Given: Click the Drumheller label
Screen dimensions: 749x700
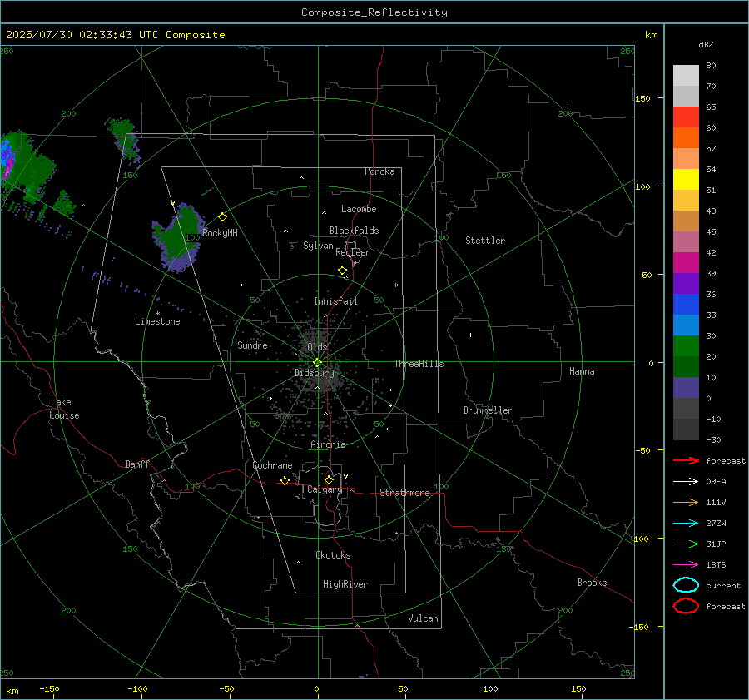Looking at the screenshot, I should pos(488,410).
